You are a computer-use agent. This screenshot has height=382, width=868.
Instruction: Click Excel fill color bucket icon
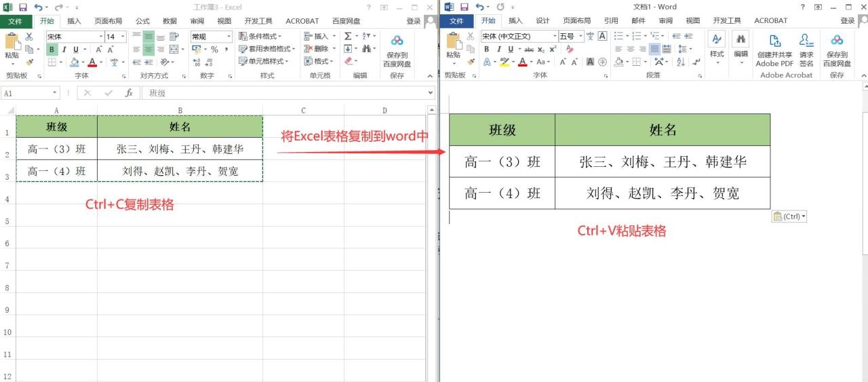point(75,62)
